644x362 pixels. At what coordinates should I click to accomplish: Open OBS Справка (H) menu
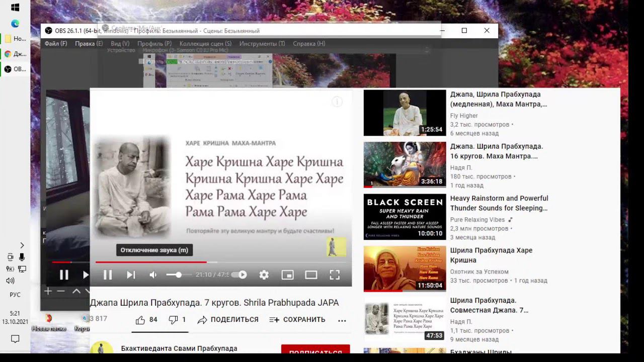309,44
